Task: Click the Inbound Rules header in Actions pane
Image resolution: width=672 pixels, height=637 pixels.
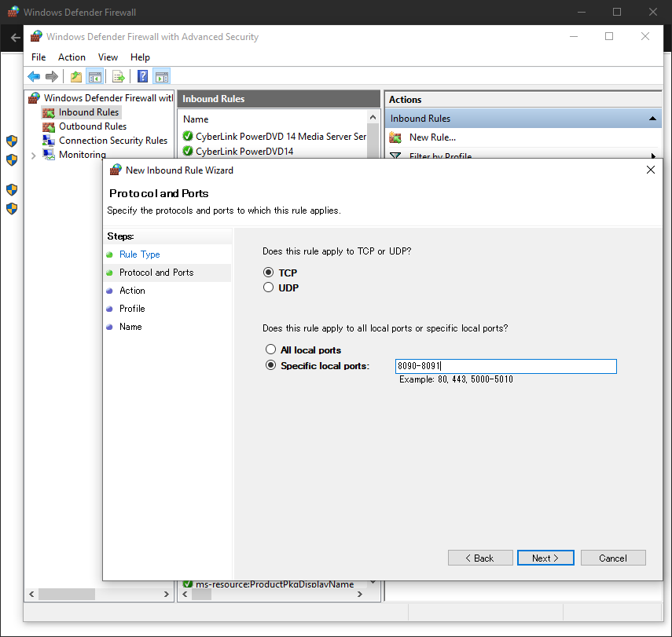Action: pos(523,119)
